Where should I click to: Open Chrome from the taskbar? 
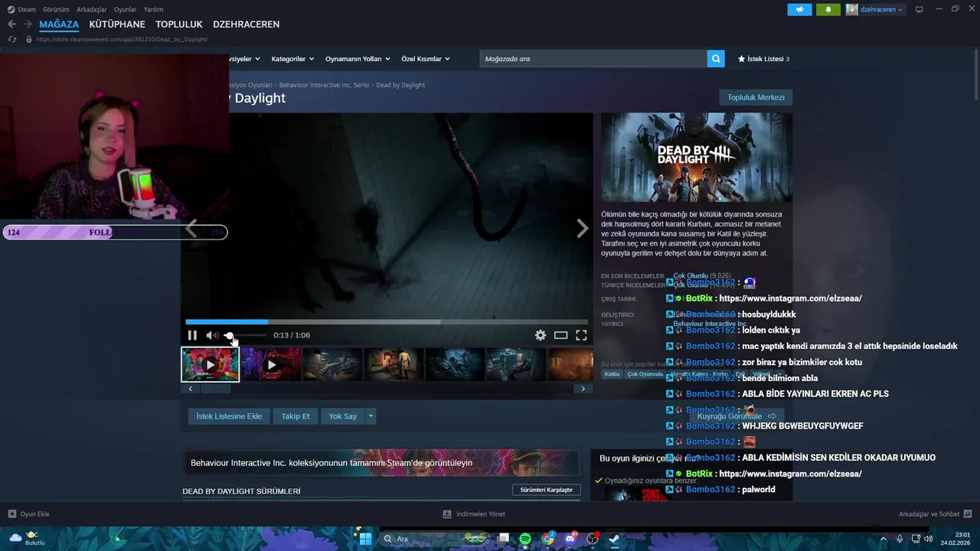548,539
